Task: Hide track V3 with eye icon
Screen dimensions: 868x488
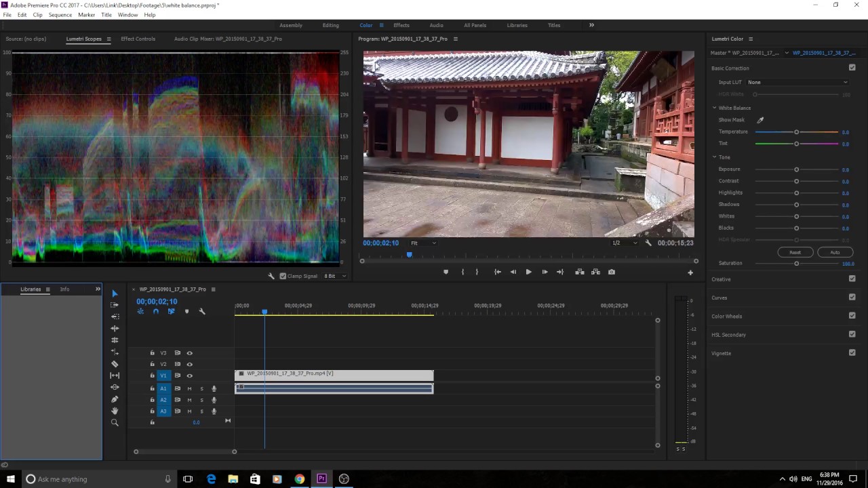Action: (189, 353)
